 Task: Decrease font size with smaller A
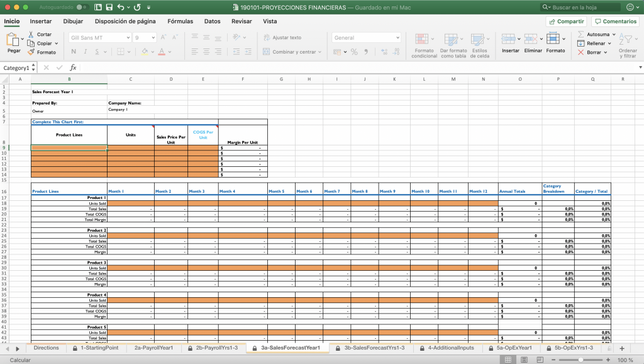click(175, 37)
